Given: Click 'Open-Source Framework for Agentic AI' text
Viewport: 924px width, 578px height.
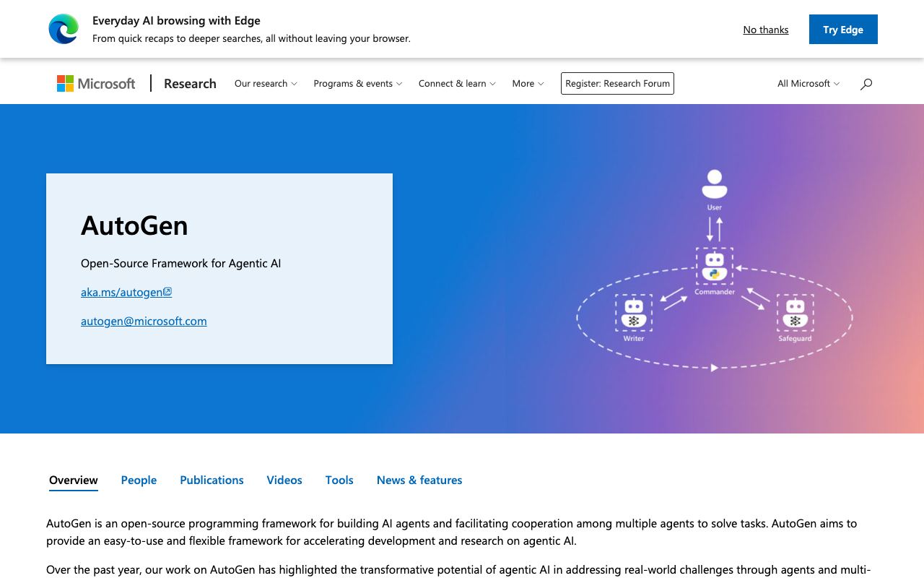Looking at the screenshot, I should coord(181,263).
